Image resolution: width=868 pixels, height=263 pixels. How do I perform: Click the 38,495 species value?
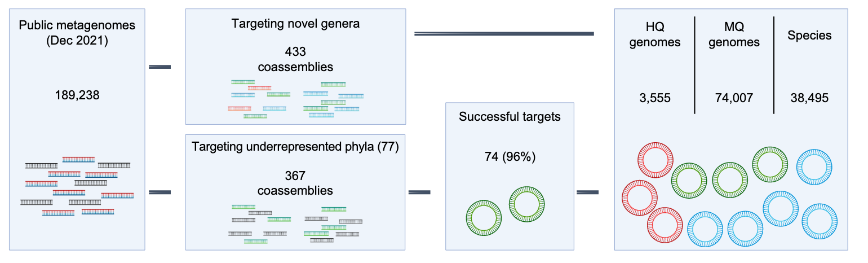(809, 98)
